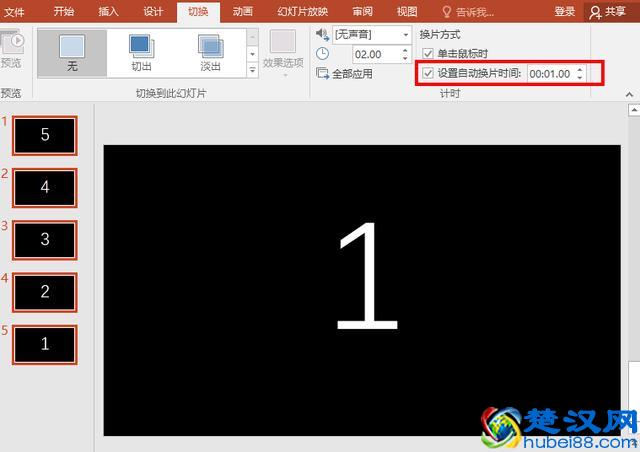Select slide 3 thumbnail showing 3
Screen dimensions: 640x452
click(x=45, y=240)
